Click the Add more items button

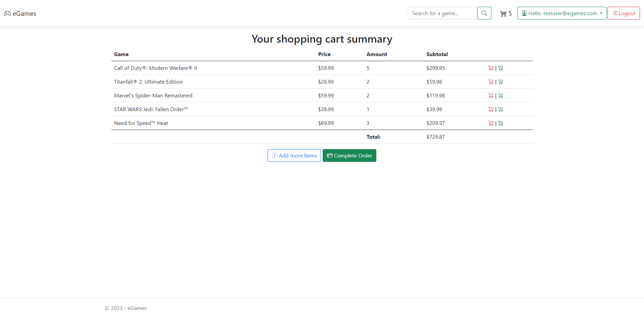coord(294,155)
